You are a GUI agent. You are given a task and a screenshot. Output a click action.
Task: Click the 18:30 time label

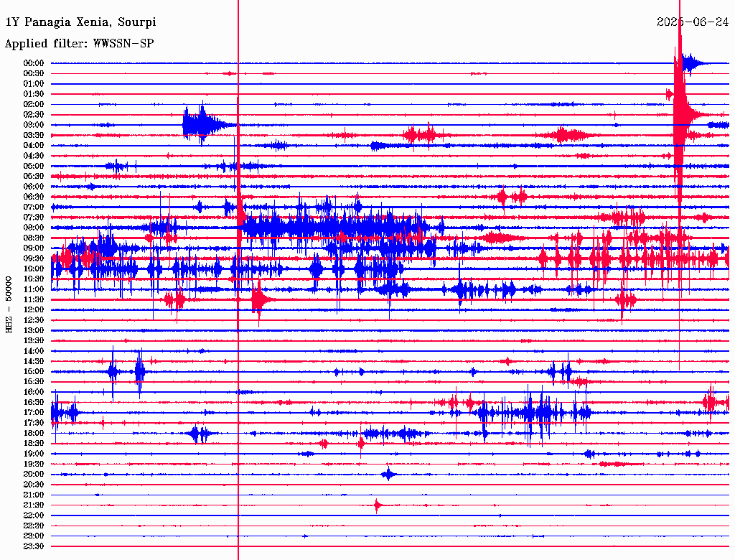[x=34, y=444]
